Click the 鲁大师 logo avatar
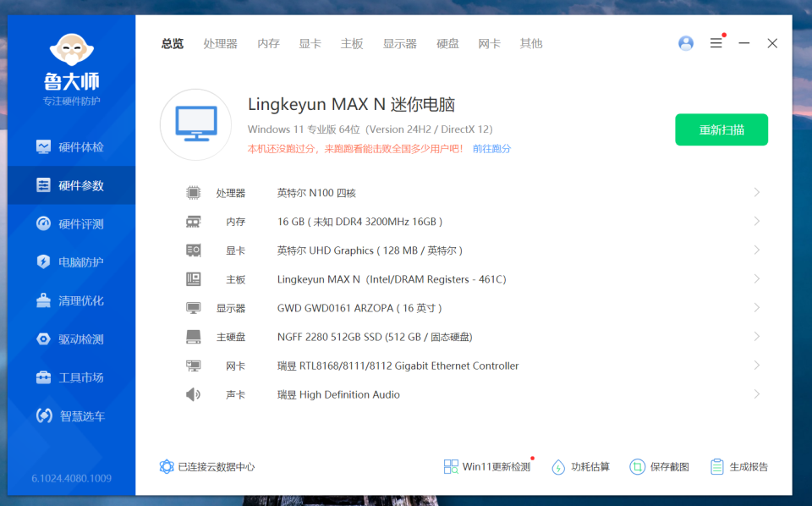812x506 pixels. [71, 50]
